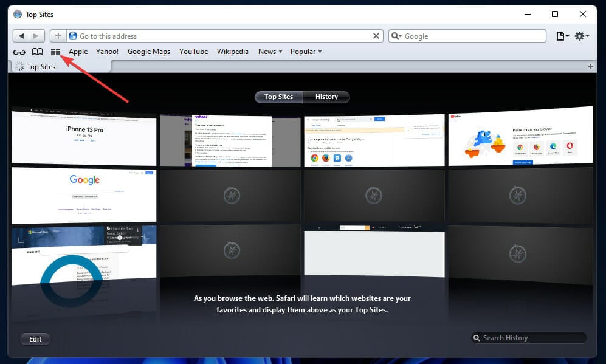Clear the address bar with X icon
606x364 pixels.
(x=376, y=36)
